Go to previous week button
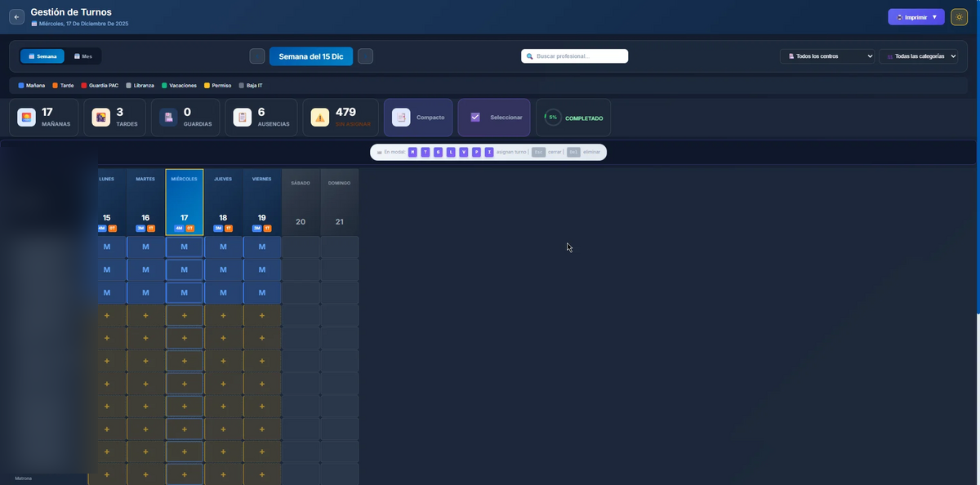This screenshot has width=980, height=485. 257,56
